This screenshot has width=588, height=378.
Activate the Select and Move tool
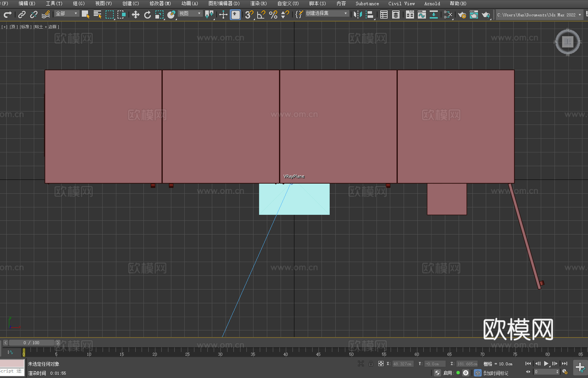coord(135,14)
